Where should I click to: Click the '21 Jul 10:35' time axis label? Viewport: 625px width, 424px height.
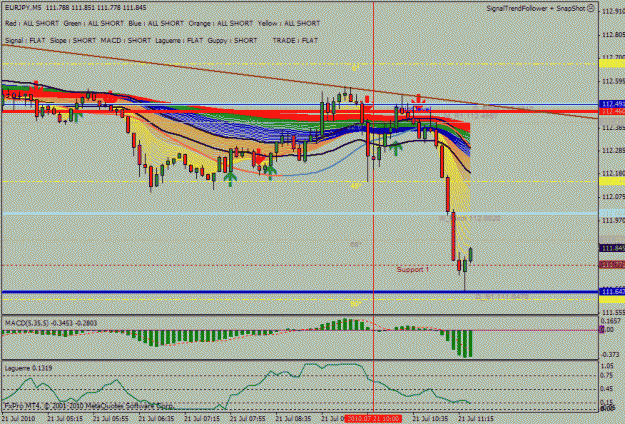pyautogui.click(x=430, y=419)
